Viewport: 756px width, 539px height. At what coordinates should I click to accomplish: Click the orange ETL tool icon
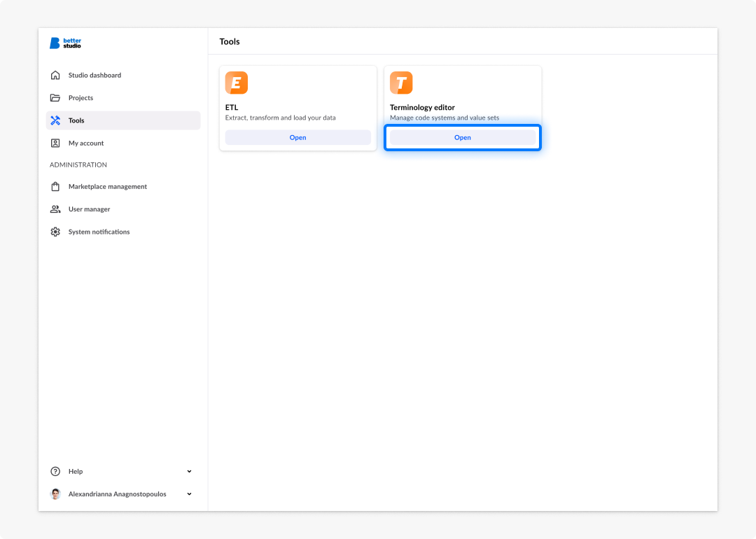pos(237,83)
